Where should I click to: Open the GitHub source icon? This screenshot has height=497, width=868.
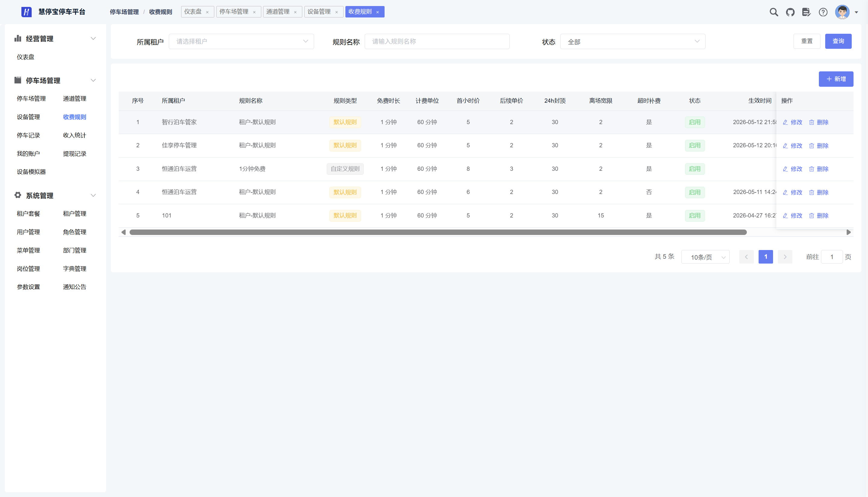[790, 12]
